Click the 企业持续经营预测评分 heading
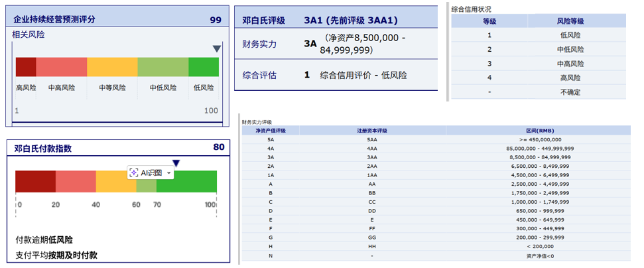The image size is (644, 268). click(x=54, y=19)
